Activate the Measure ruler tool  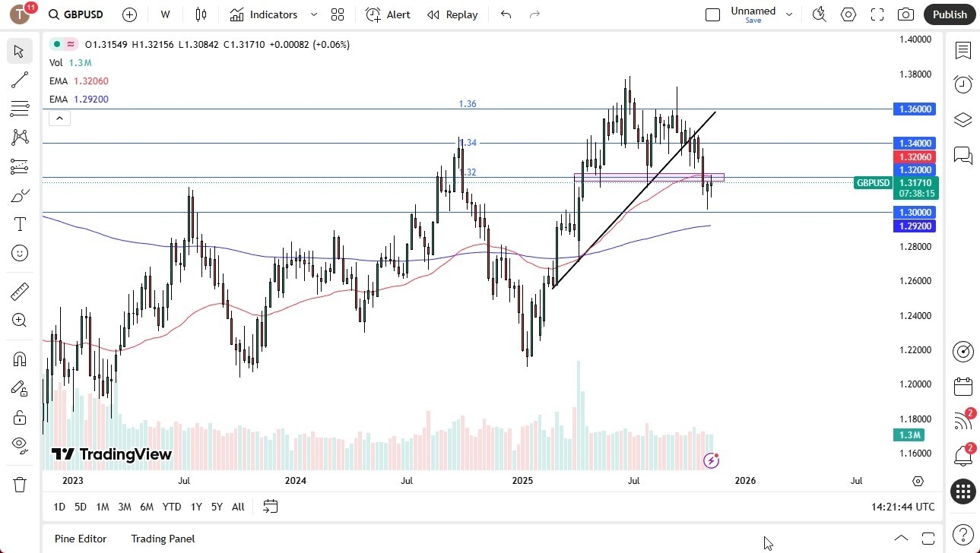20,291
